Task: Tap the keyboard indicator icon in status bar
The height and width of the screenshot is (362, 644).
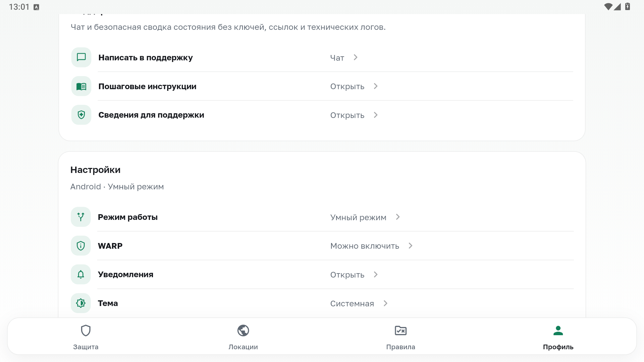Action: [x=37, y=7]
